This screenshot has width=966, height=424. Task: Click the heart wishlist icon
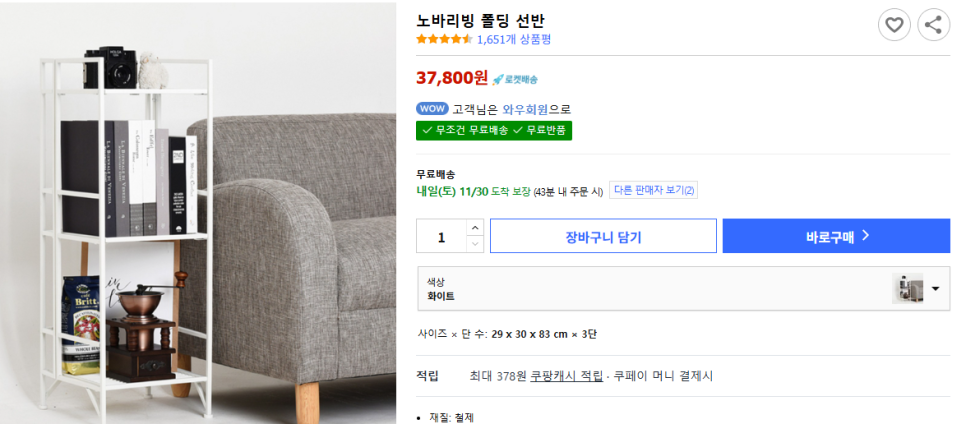[894, 25]
